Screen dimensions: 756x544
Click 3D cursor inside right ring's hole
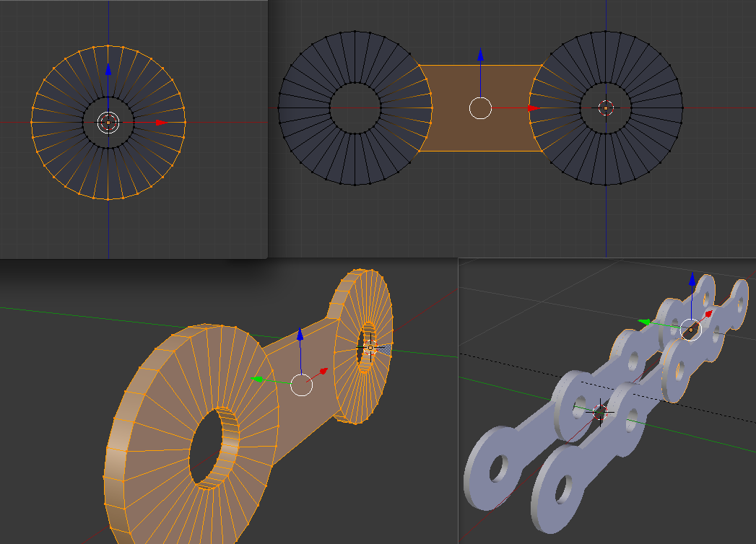606,108
